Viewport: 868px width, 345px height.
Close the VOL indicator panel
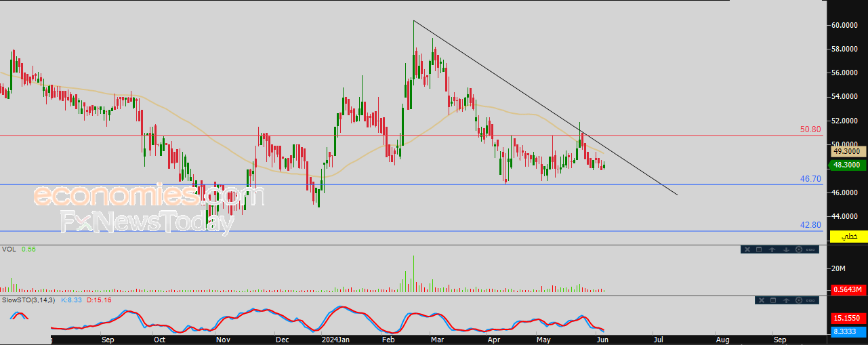[747, 249]
